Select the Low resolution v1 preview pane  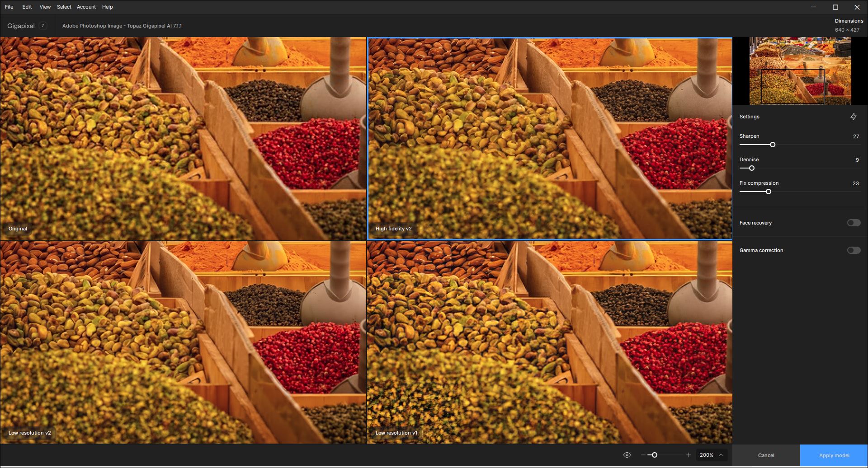point(549,342)
